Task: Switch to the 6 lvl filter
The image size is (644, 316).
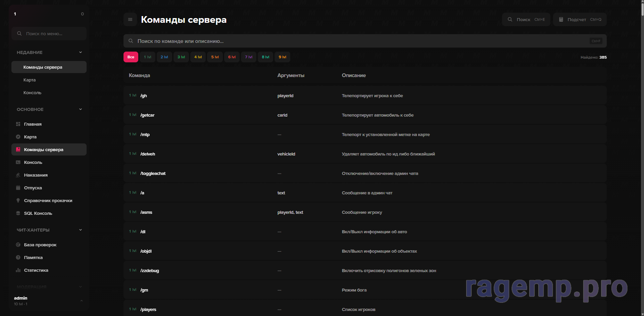Action: pos(232,57)
